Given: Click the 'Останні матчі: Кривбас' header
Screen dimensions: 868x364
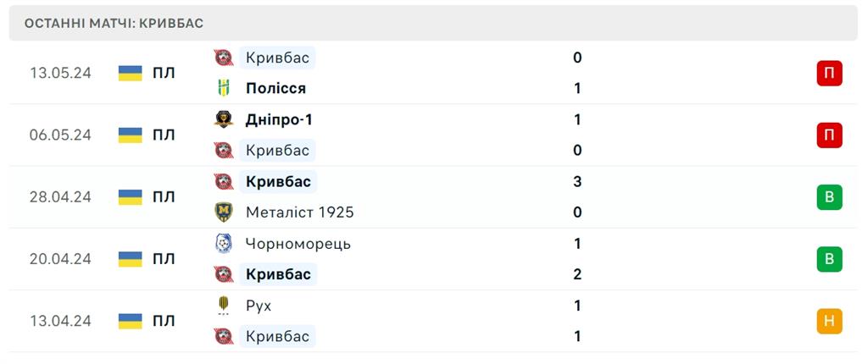Looking at the screenshot, I should pos(114,23).
